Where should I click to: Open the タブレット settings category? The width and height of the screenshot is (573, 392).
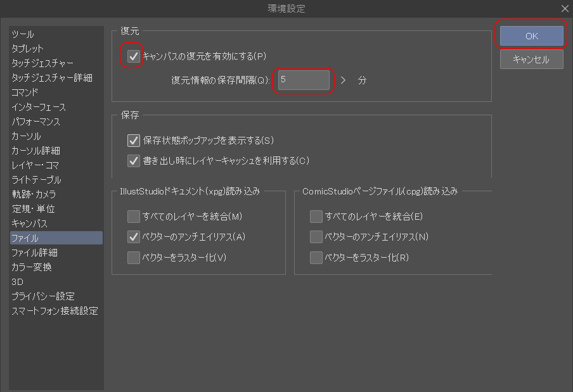tap(28, 49)
